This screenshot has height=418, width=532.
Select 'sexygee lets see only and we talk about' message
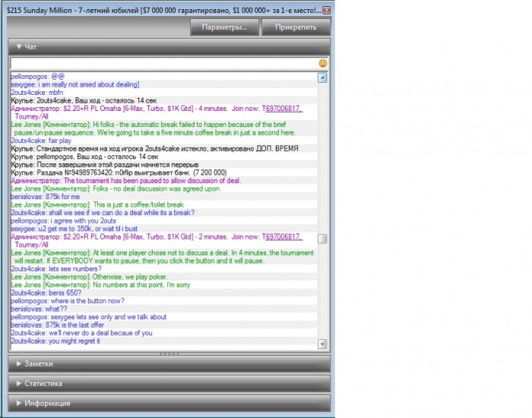[89, 317]
